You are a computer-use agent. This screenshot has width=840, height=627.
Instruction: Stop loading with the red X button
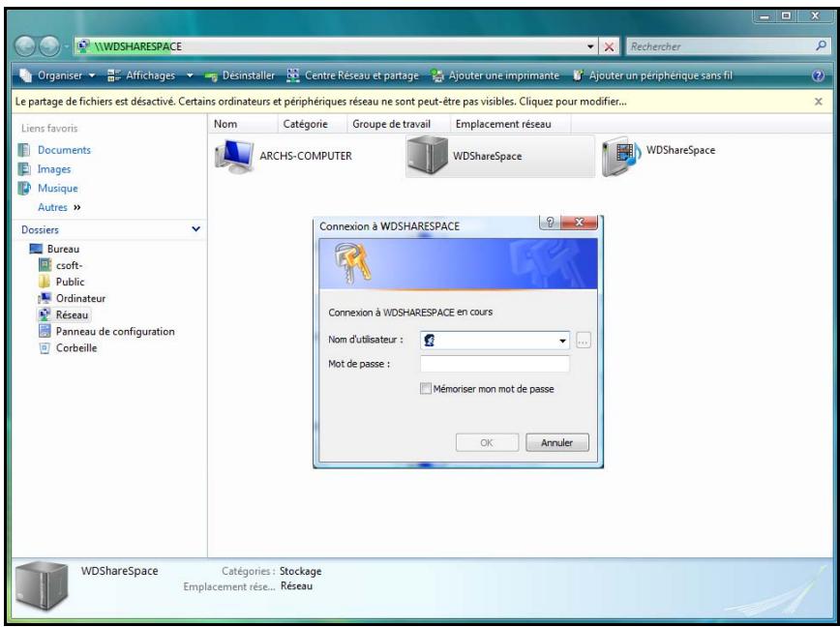tap(609, 46)
